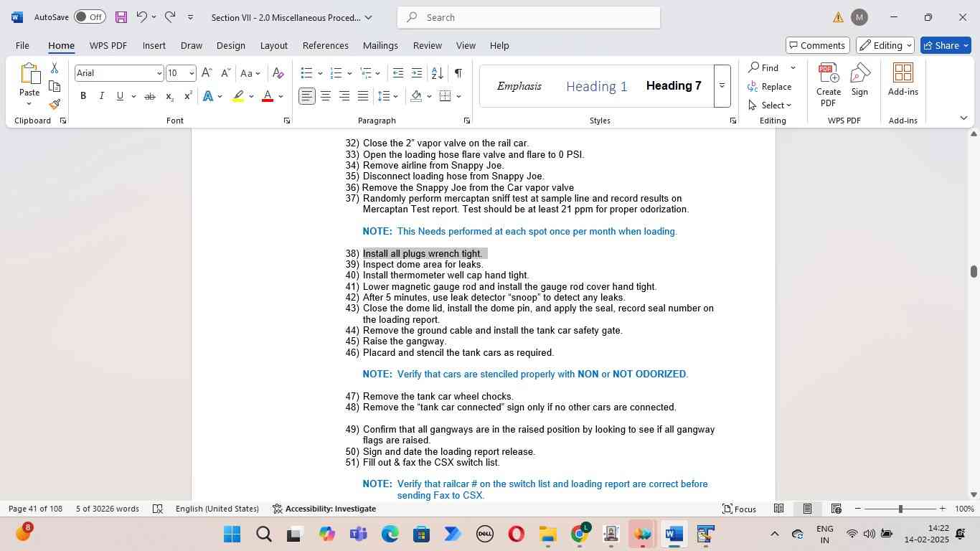Screen dimensions: 980x551
Task: Click Replace in Editing group
Action: 770,86
